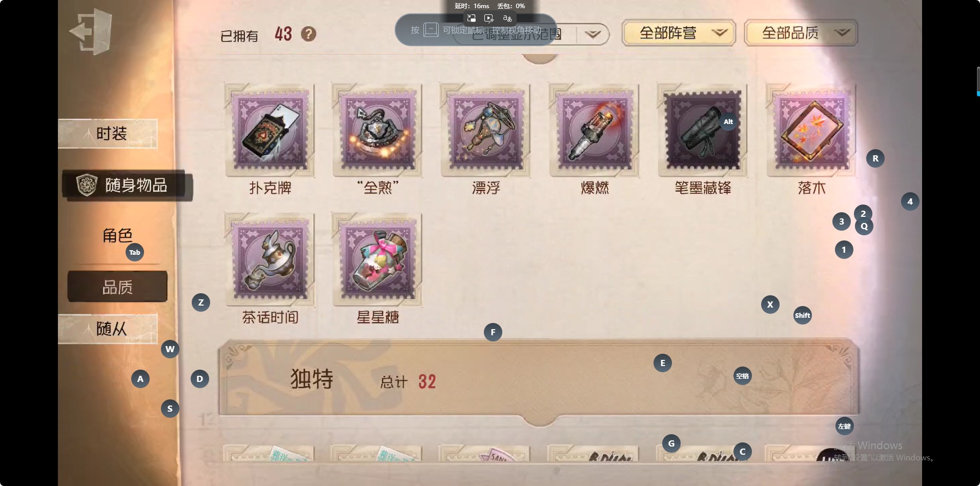Select the 爆燃 item stamp

pyautogui.click(x=595, y=131)
